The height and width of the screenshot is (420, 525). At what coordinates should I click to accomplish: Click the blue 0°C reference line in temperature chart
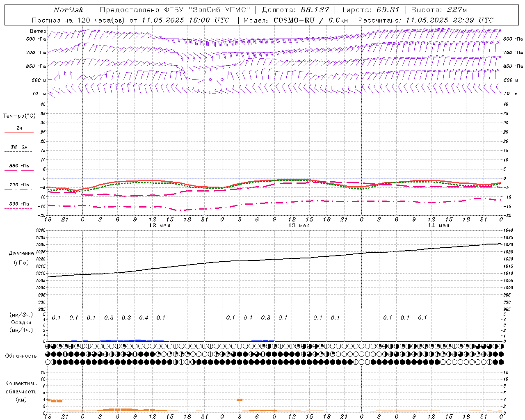point(275,178)
